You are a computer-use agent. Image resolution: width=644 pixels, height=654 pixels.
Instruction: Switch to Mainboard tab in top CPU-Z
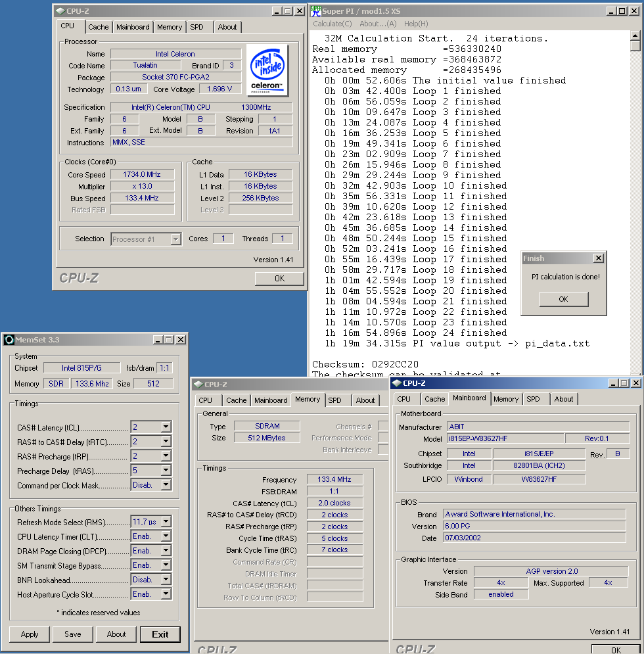point(133,27)
